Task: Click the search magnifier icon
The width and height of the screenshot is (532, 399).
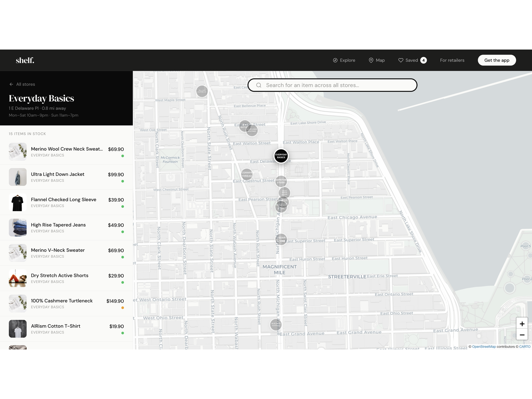Action: click(259, 85)
